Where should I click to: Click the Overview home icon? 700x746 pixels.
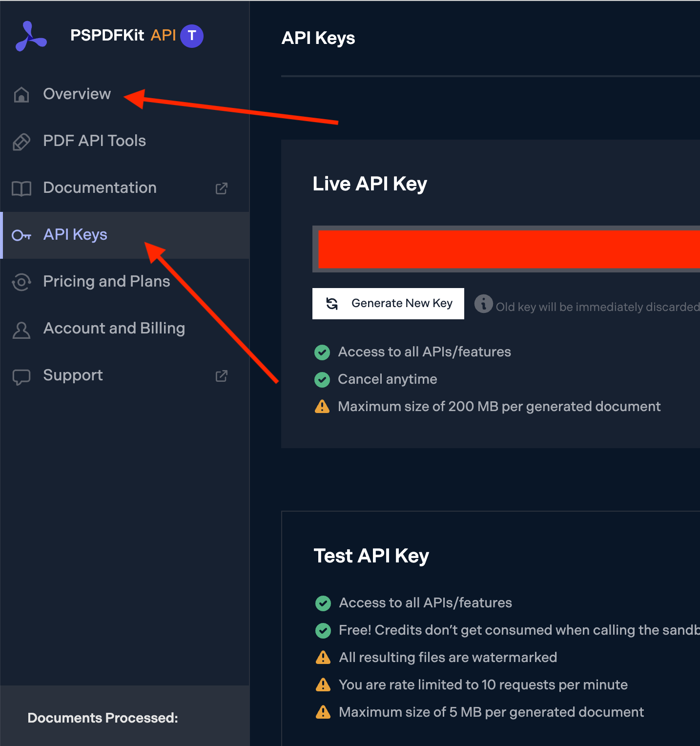tap(21, 94)
